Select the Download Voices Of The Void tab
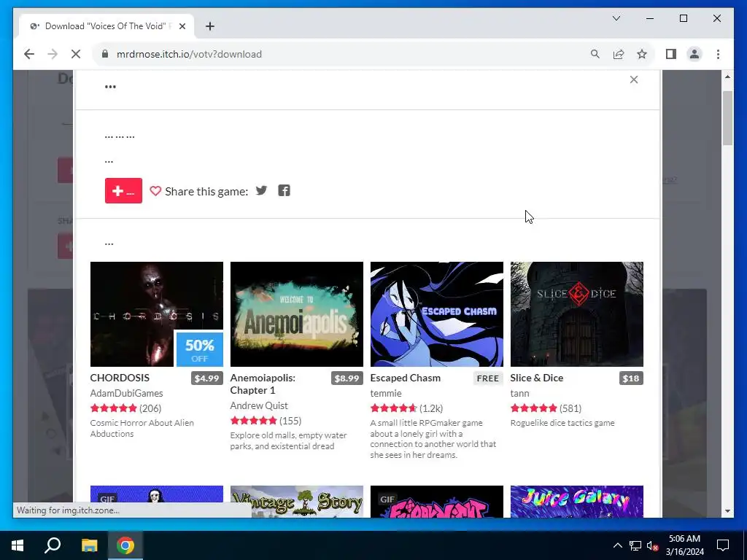The height and width of the screenshot is (560, 747). click(107, 26)
